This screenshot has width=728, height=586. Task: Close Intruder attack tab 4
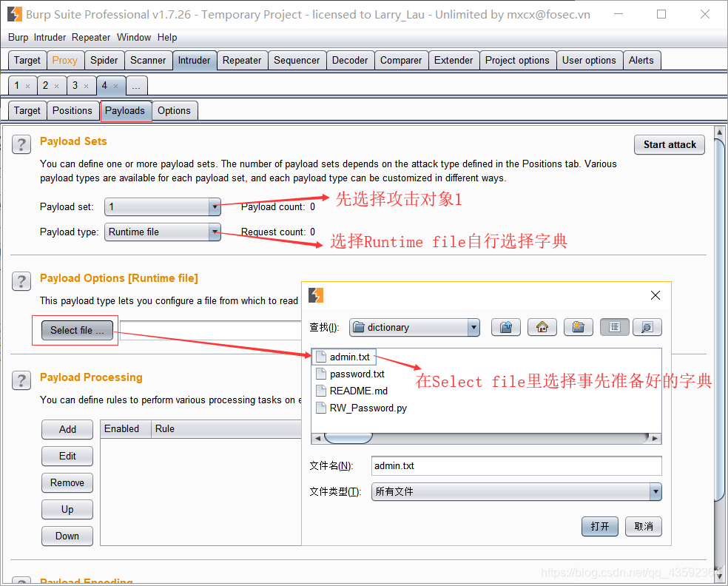115,87
